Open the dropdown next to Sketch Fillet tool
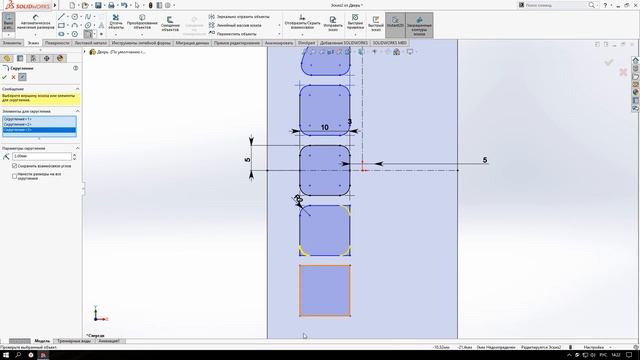This screenshot has width=640, height=360. pyautogui.click(x=94, y=34)
